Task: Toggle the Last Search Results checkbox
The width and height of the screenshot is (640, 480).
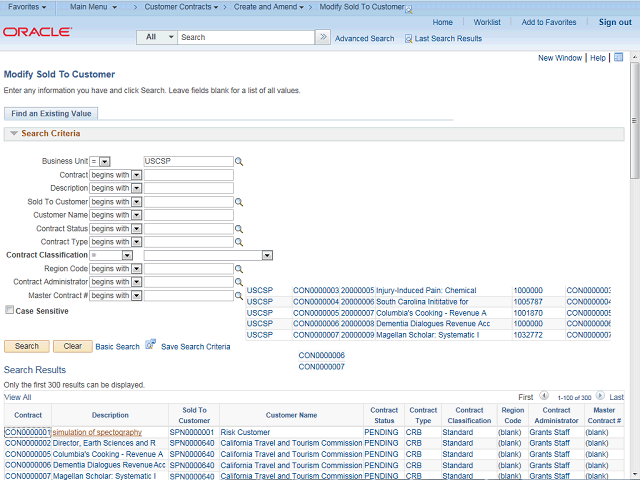Action: click(x=408, y=39)
